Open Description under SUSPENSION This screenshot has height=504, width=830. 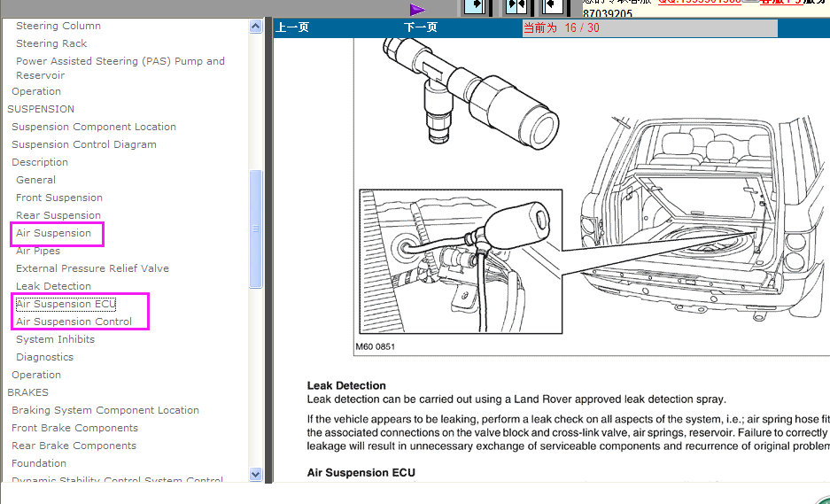(x=40, y=162)
